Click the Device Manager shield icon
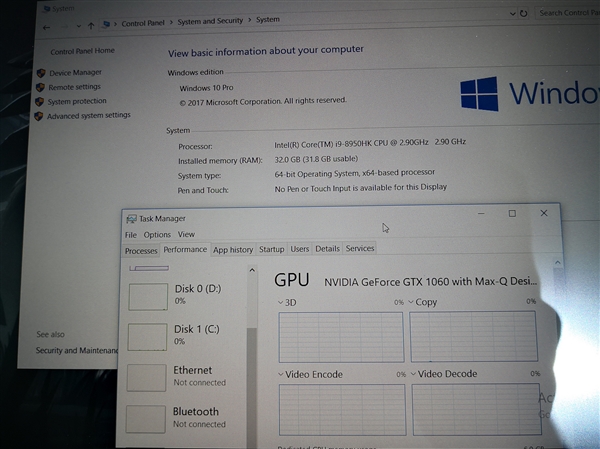 pos(40,73)
